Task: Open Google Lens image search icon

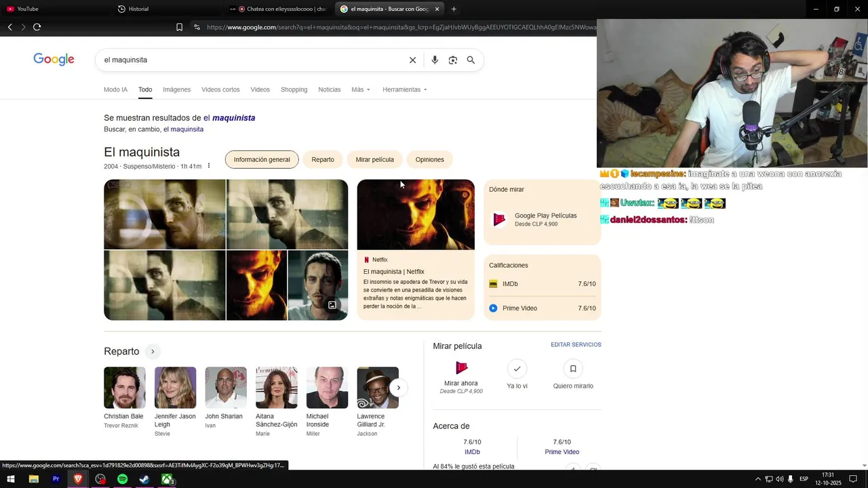Action: point(452,60)
